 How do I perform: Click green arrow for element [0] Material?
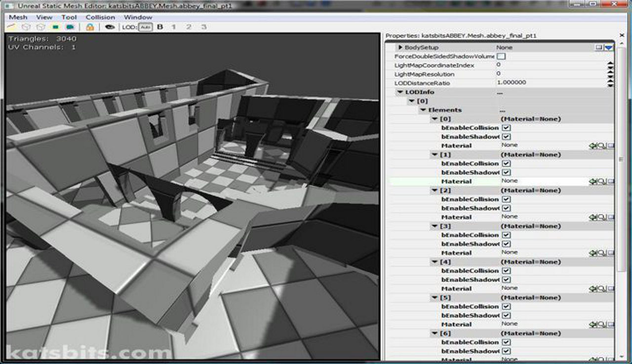coord(592,146)
